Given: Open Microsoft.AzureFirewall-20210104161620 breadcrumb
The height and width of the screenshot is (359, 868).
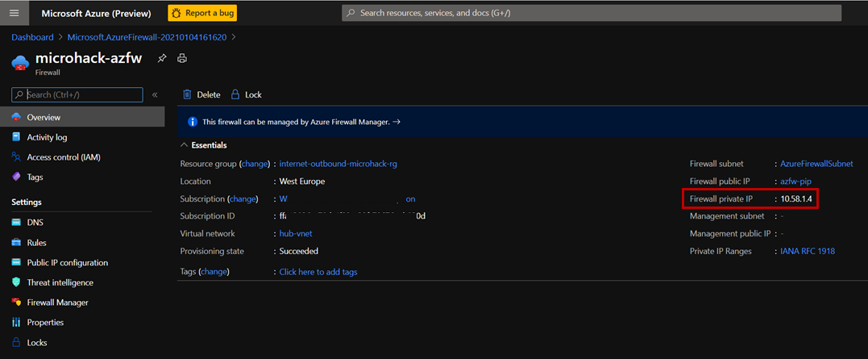Looking at the screenshot, I should click(147, 37).
